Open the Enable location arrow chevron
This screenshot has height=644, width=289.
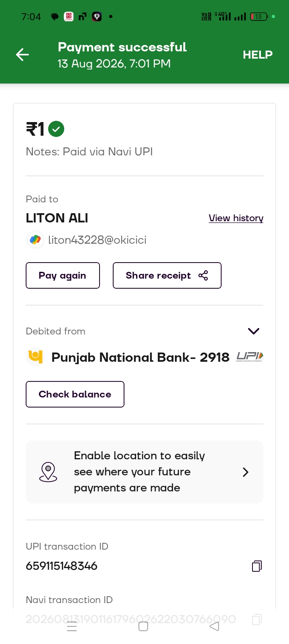[246, 472]
